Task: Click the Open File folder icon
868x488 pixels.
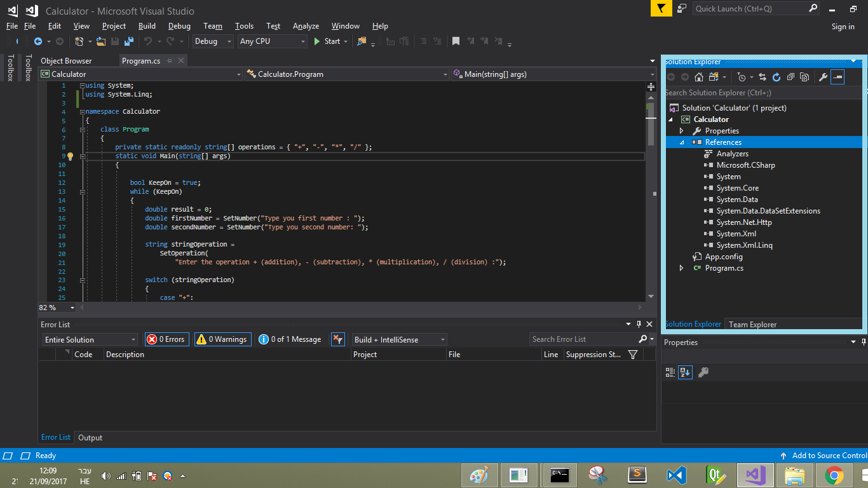Action: [101, 41]
